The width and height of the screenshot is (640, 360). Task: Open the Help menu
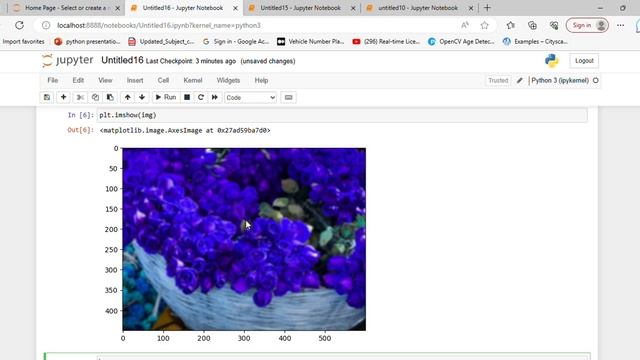pyautogui.click(x=261, y=80)
